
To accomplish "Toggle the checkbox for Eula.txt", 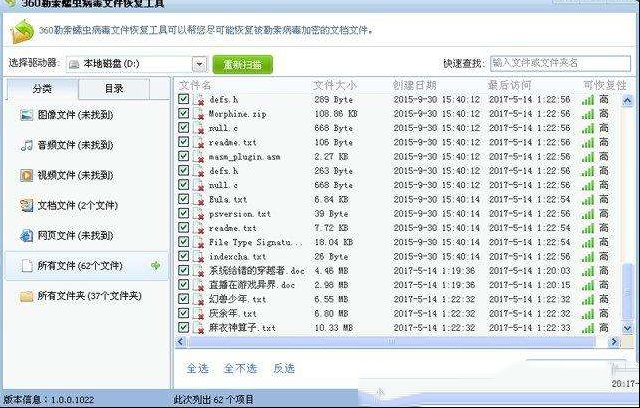I will point(183,199).
